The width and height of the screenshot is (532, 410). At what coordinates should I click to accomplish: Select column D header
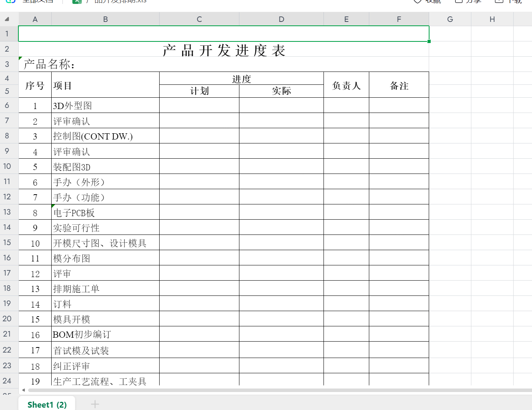[x=282, y=19]
